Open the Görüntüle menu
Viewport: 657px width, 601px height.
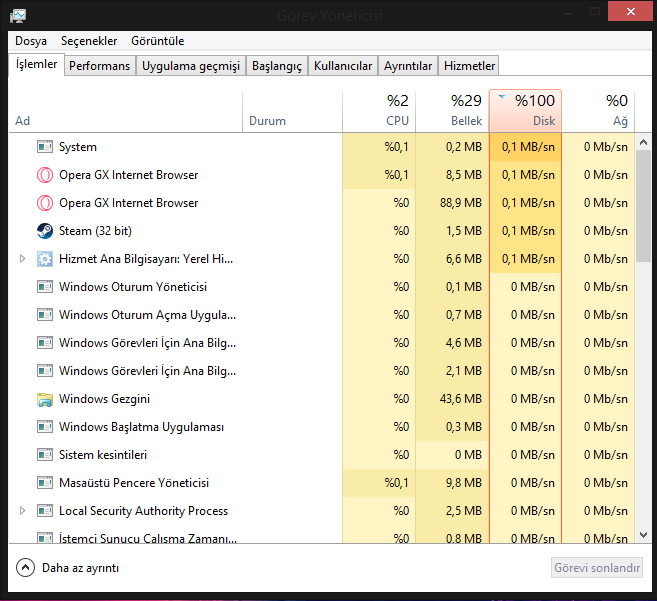tap(158, 41)
